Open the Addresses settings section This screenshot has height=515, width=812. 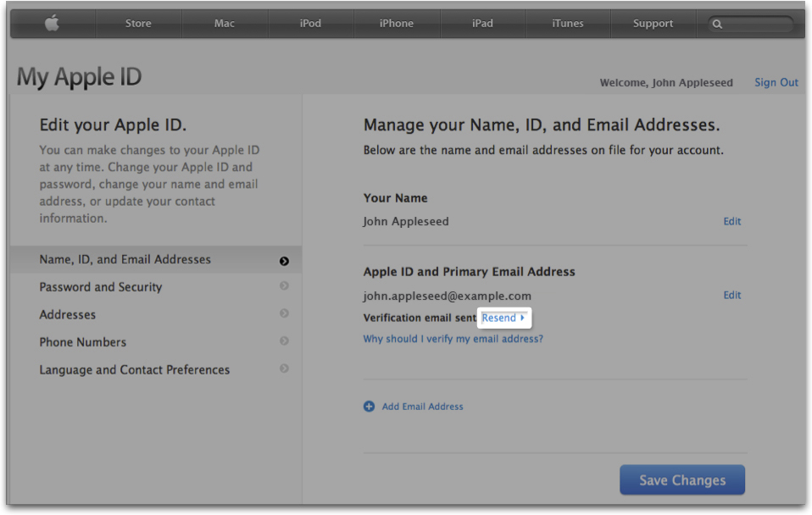(x=67, y=314)
